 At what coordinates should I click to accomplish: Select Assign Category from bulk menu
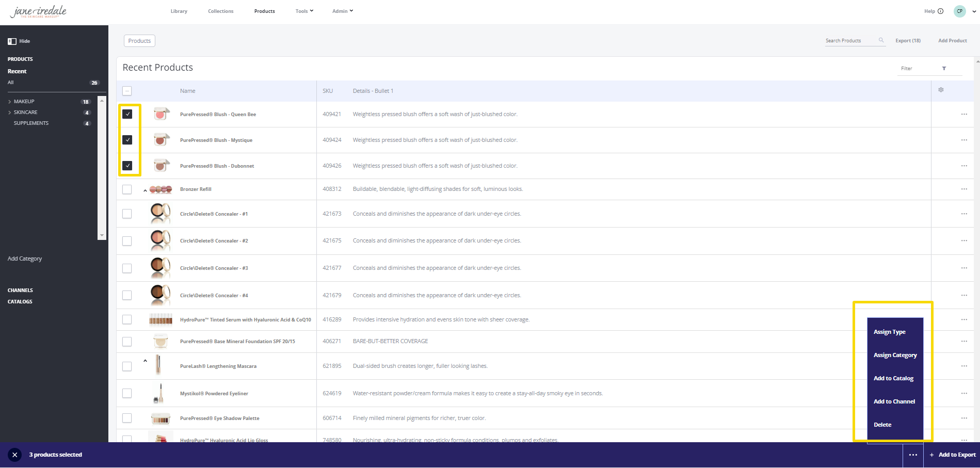pyautogui.click(x=895, y=355)
